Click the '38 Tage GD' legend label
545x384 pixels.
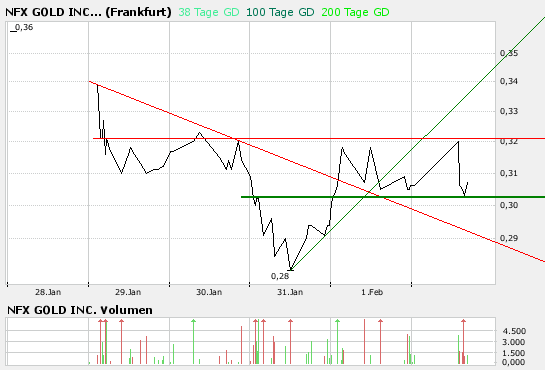coord(209,12)
